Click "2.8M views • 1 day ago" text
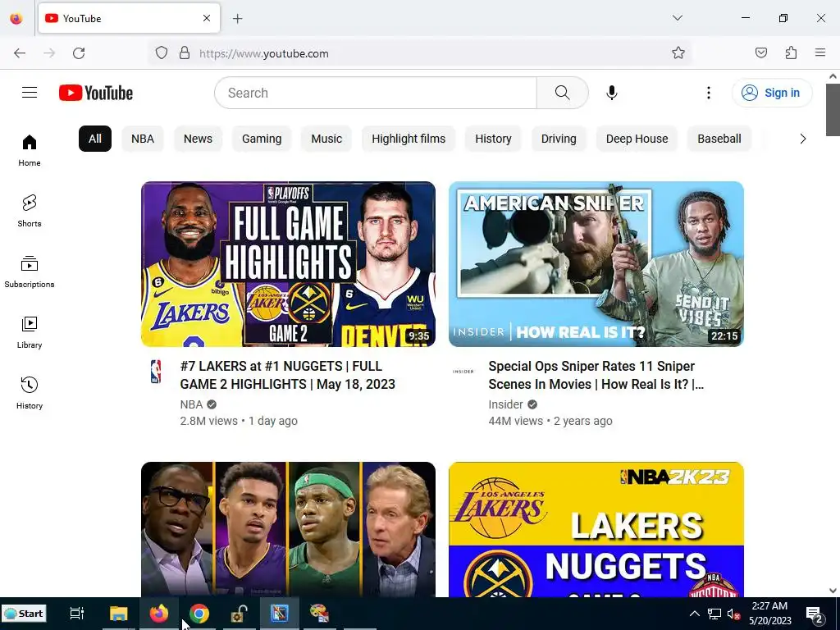 [239, 421]
